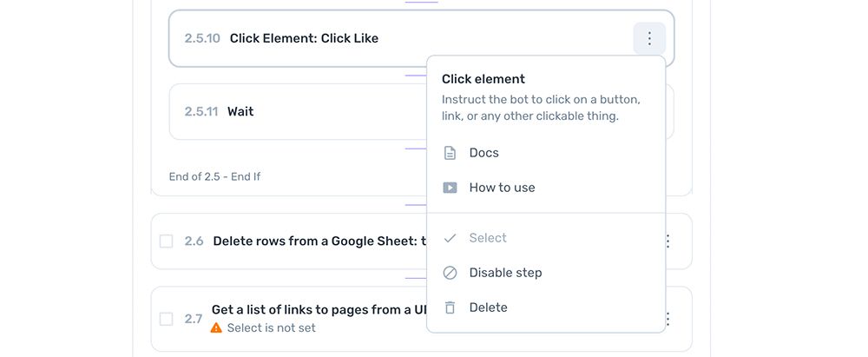Click the orange warning triangle icon
This screenshot has width=868, height=357.
[216, 327]
